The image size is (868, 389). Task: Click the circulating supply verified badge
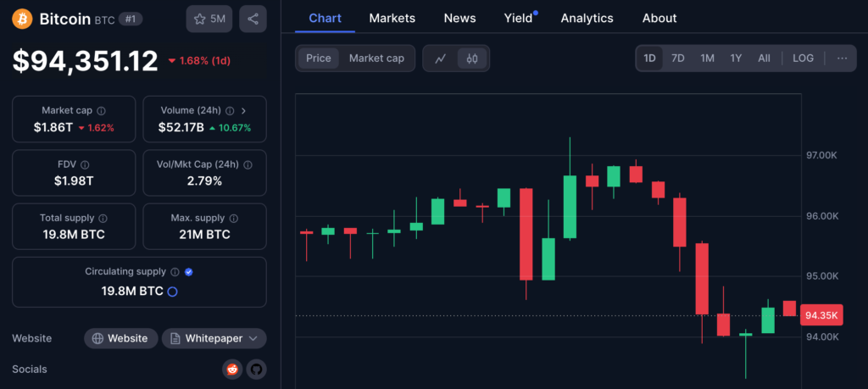click(189, 272)
